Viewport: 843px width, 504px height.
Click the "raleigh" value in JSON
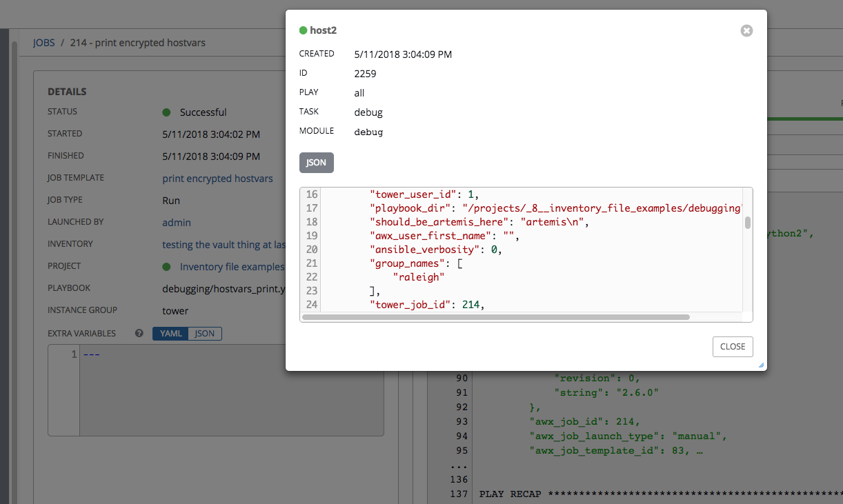(x=419, y=277)
